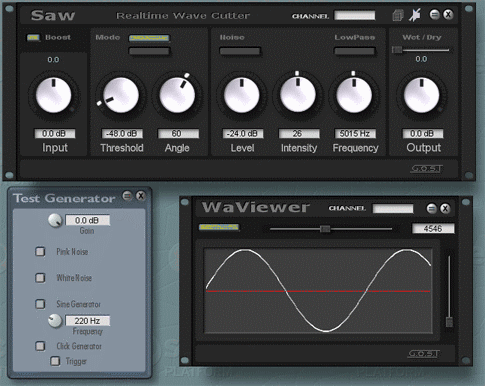
Task: Click the Saw preset list icon
Action: (398, 15)
